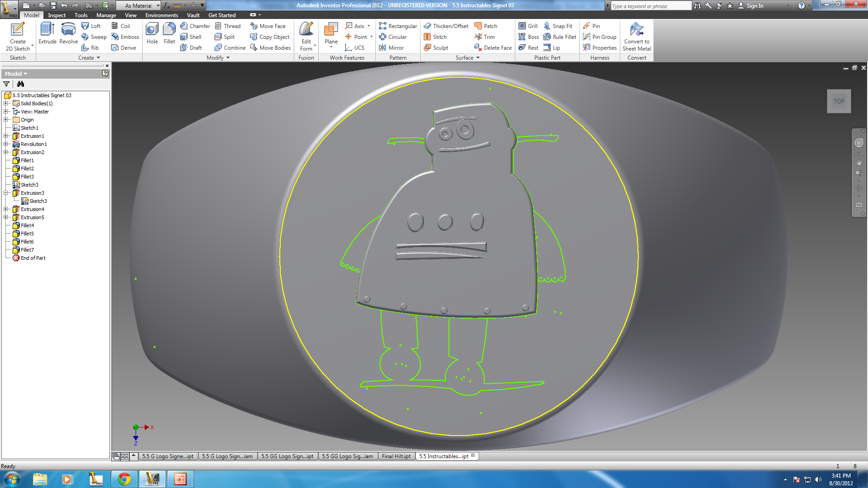
Task: Open the Tools ribbon tab
Action: tap(81, 15)
